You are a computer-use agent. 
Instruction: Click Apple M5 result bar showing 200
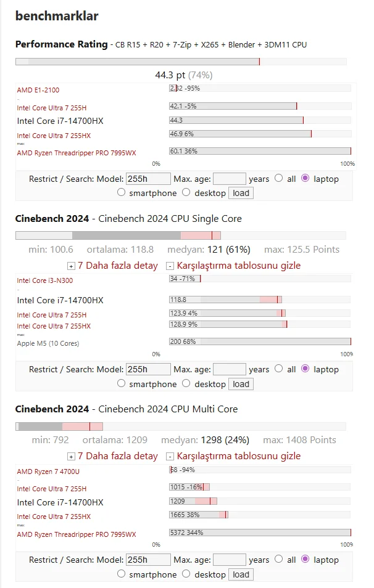tap(259, 341)
